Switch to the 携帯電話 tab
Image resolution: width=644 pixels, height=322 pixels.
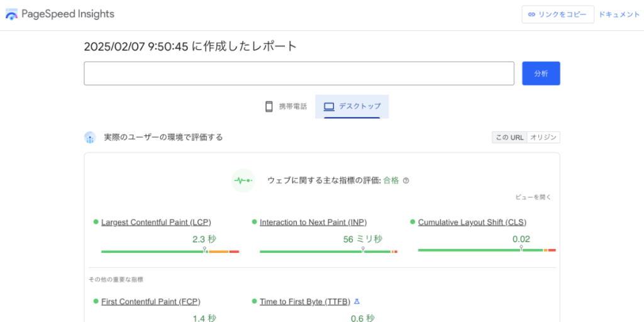pyautogui.click(x=286, y=107)
